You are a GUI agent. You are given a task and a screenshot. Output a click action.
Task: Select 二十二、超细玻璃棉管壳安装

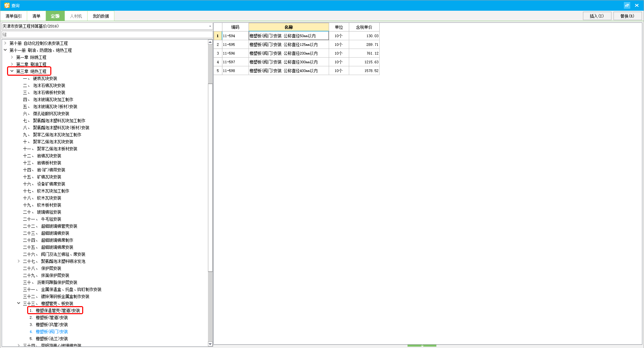50,226
